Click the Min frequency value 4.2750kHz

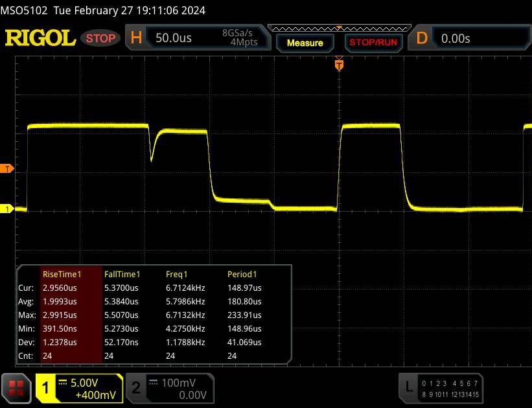click(x=185, y=328)
